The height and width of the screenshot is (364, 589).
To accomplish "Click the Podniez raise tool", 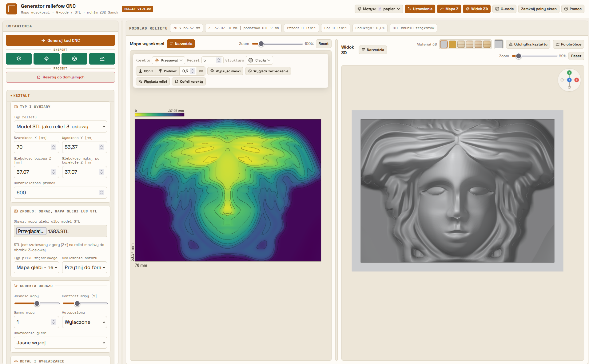I will [168, 71].
